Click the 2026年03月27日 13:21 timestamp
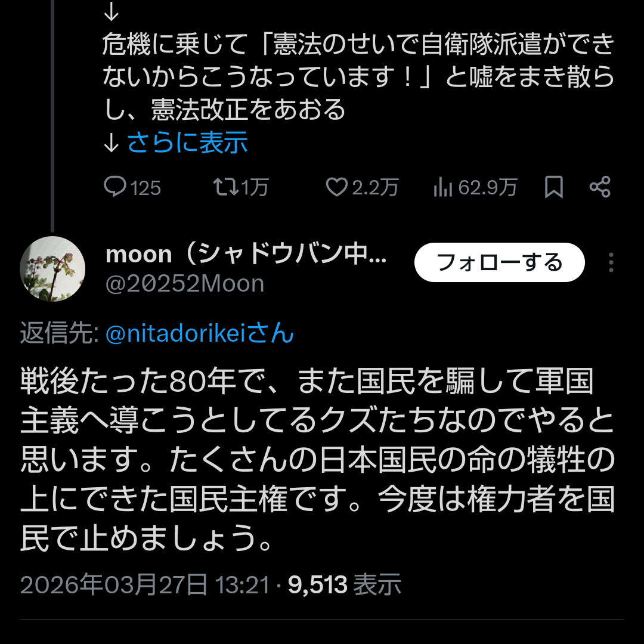Viewport: 644px width, 644px height. point(145,586)
